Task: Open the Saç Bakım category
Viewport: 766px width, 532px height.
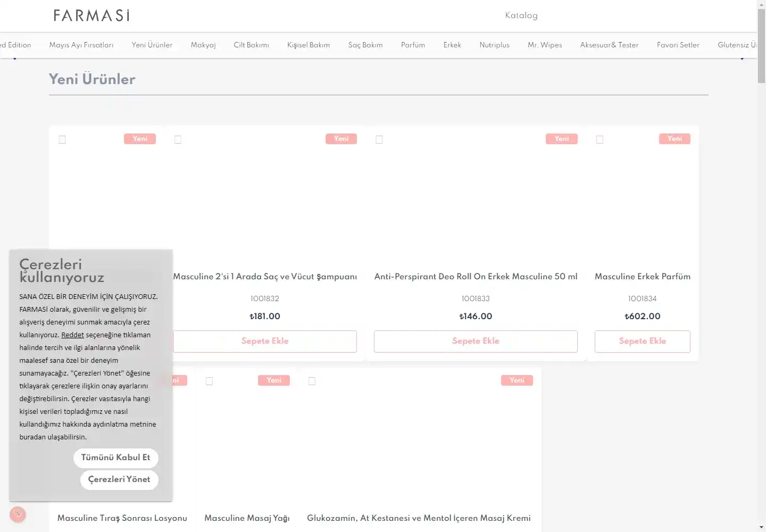Action: (x=365, y=45)
